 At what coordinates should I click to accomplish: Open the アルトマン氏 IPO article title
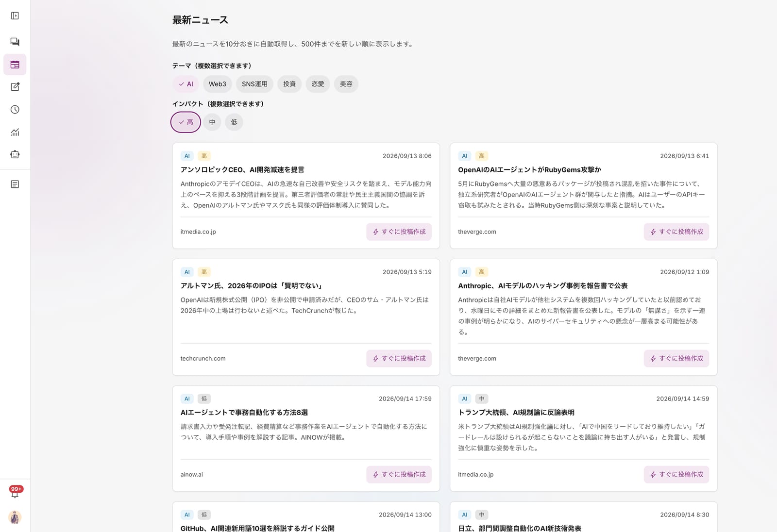click(252, 286)
